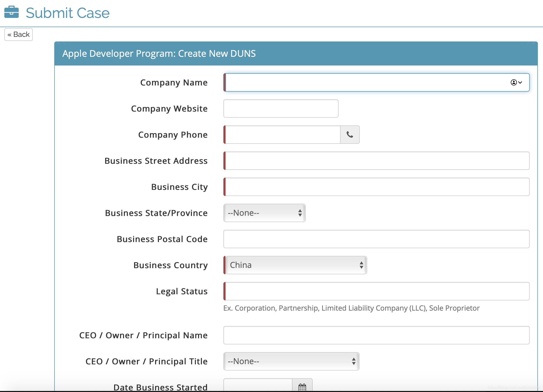Open the Business State/Province dropdown

coord(265,213)
